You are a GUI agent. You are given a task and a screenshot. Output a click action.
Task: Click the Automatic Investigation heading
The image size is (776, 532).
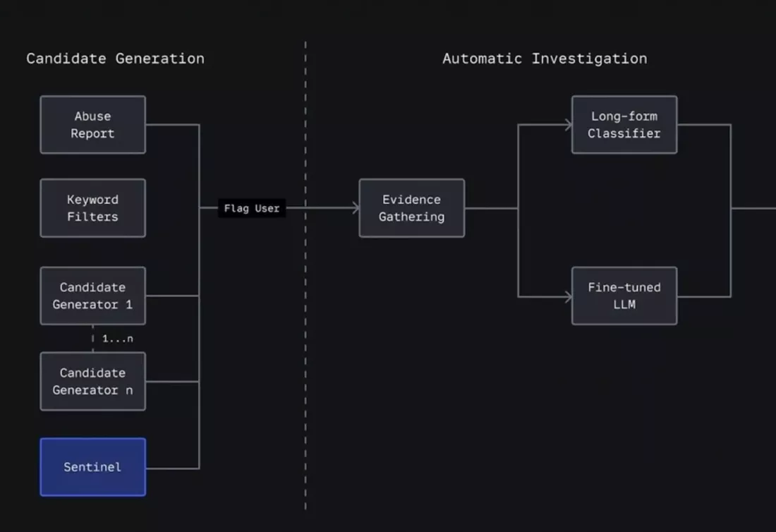[544, 59]
